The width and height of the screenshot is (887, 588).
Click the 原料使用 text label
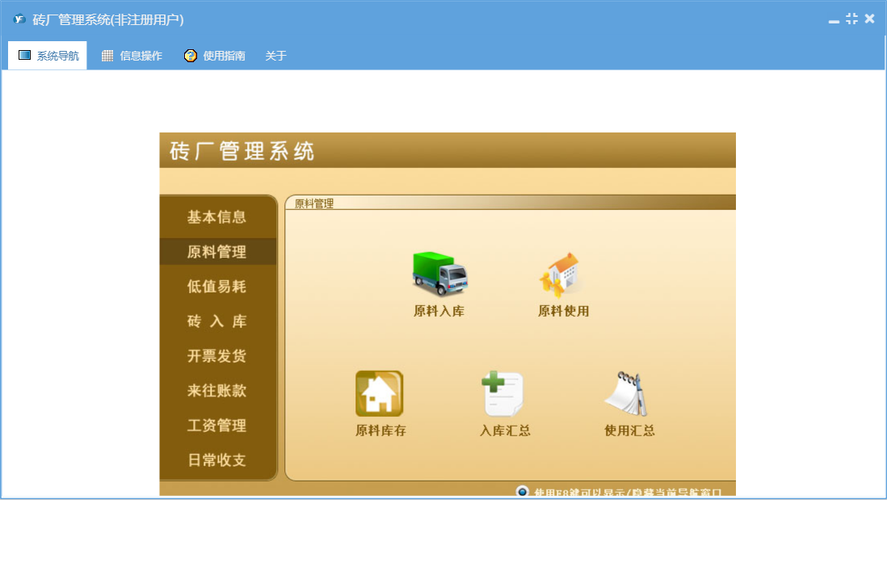(563, 311)
